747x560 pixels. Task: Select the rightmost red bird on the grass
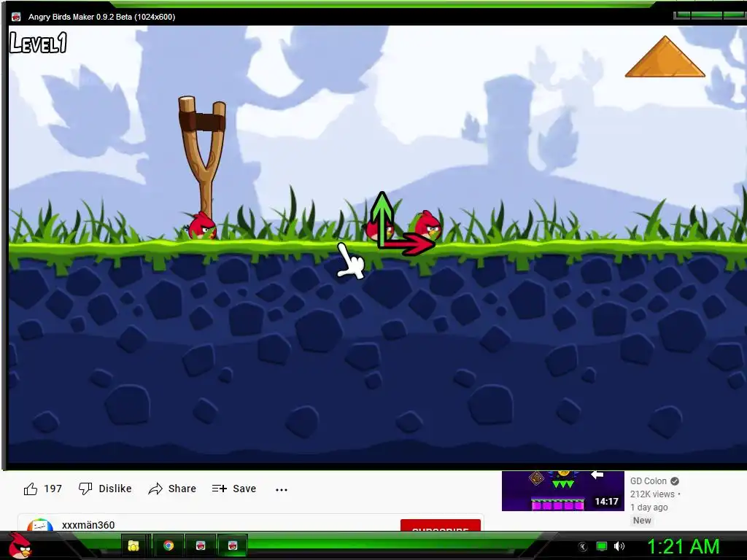(428, 225)
